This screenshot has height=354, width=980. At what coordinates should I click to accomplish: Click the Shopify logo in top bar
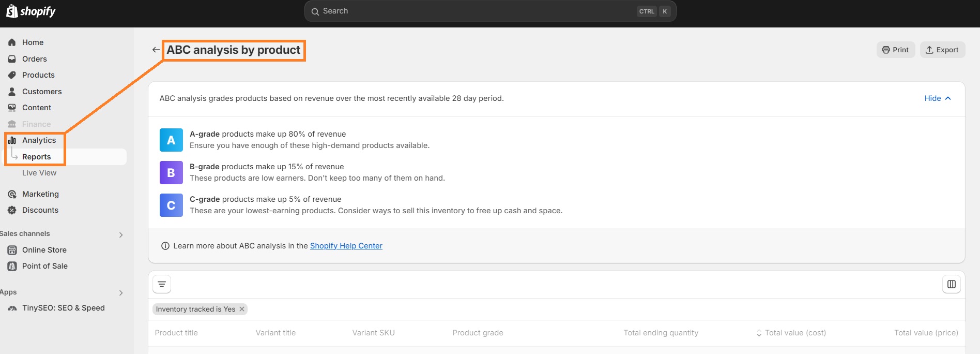click(x=31, y=11)
